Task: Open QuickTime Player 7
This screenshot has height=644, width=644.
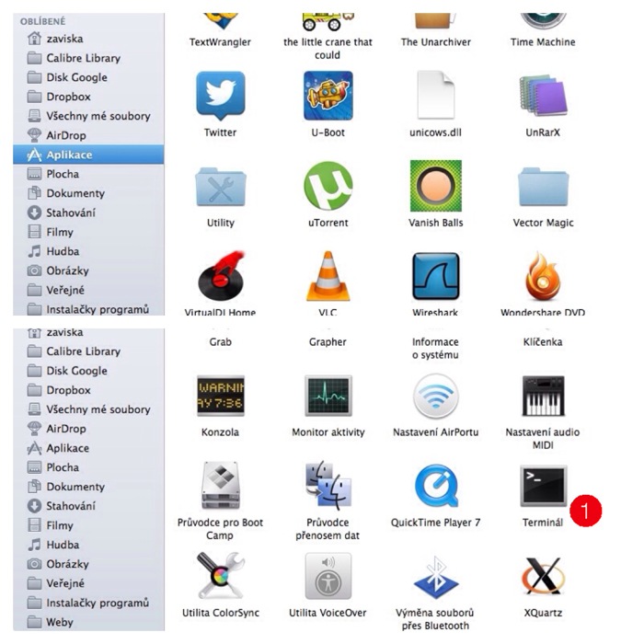Action: pos(435,486)
